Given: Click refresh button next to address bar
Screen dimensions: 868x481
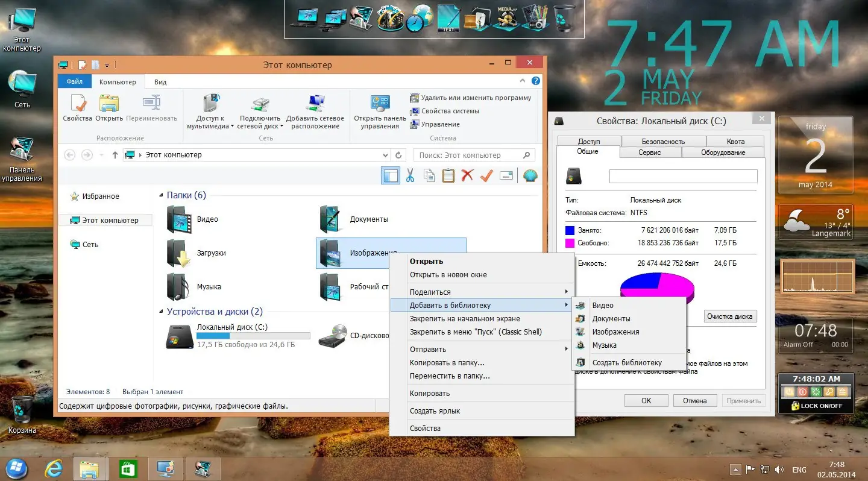Looking at the screenshot, I should point(398,155).
